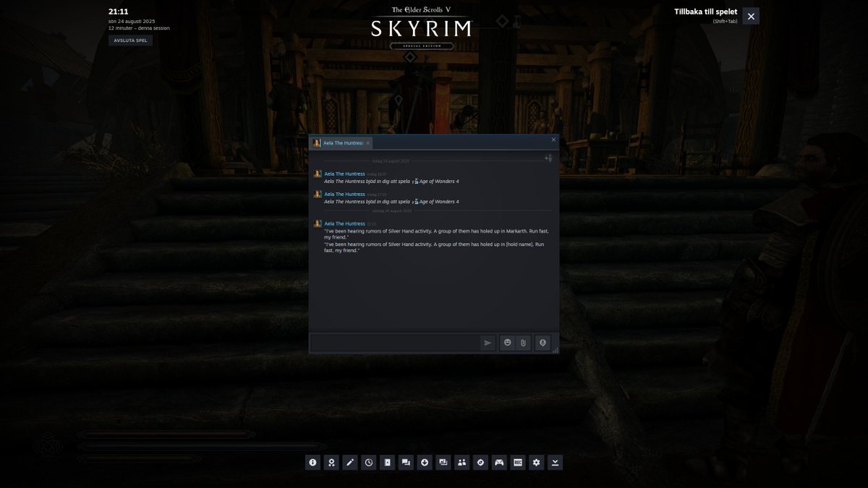Close the overlay with the top-right X button

(751, 16)
